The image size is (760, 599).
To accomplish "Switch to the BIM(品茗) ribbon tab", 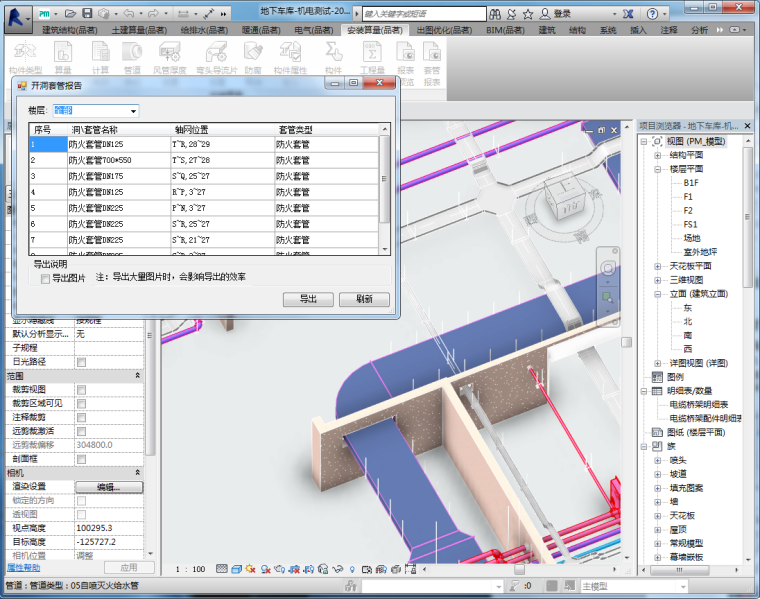I will 505,30.
